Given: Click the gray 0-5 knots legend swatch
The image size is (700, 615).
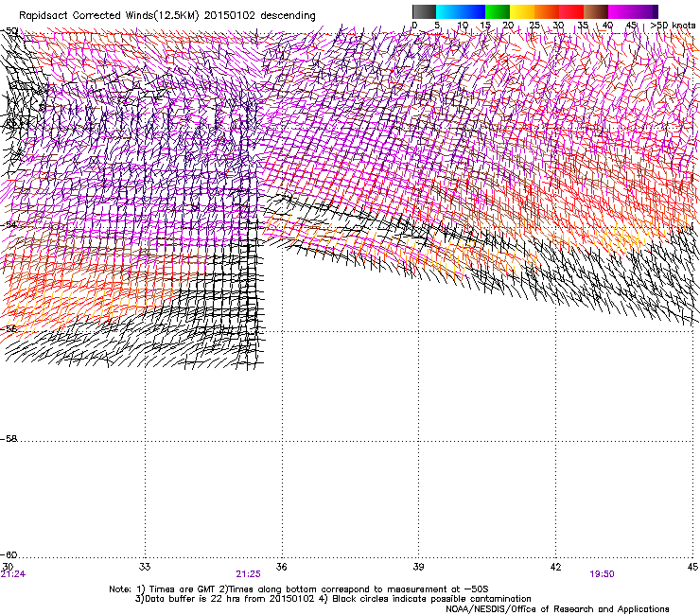Looking at the screenshot, I should point(424,11).
